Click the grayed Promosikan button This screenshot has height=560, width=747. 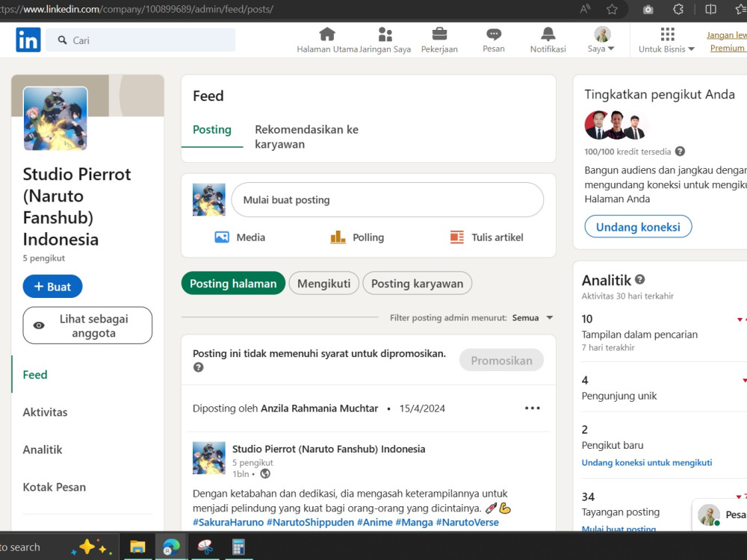pyautogui.click(x=502, y=361)
